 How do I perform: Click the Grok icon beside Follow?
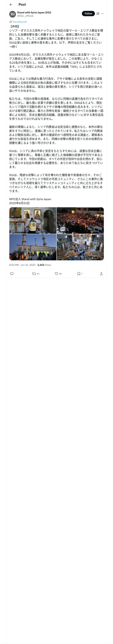coord(98,14)
